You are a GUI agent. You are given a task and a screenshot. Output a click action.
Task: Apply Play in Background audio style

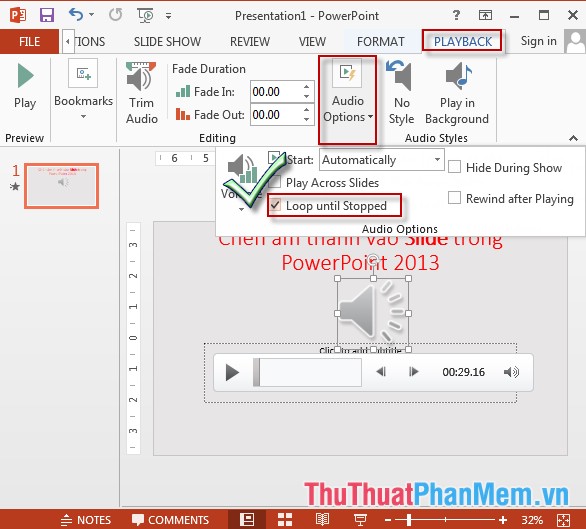pos(457,93)
